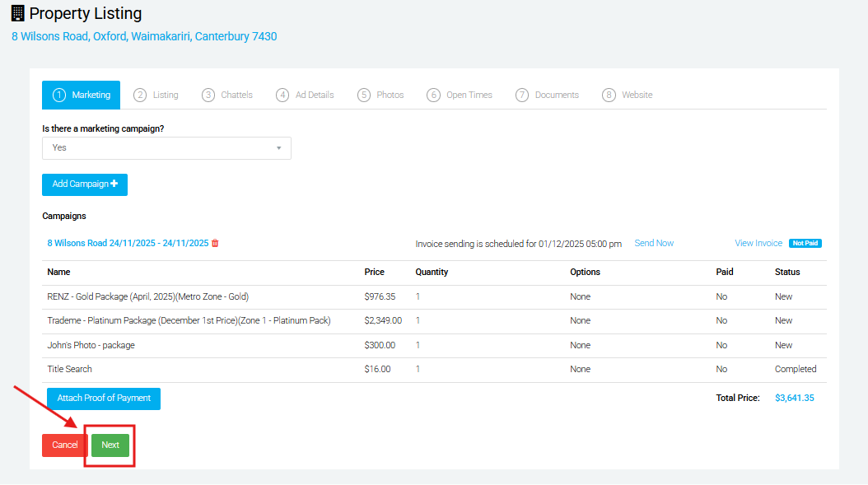
Task: Click the $16.00 price cell
Action: (377, 369)
